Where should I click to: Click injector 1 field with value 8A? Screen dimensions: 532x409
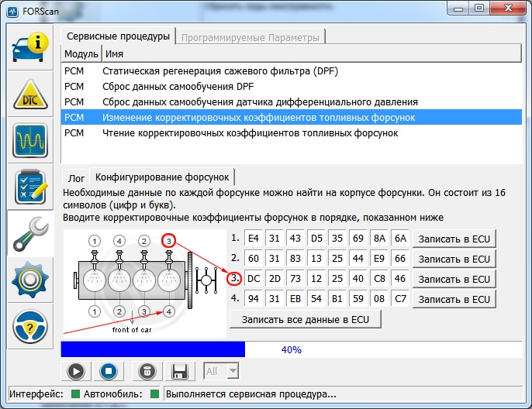click(379, 239)
